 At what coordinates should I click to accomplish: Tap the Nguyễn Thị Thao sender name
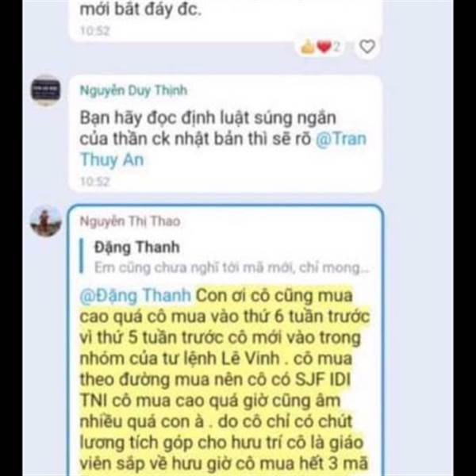click(x=130, y=221)
